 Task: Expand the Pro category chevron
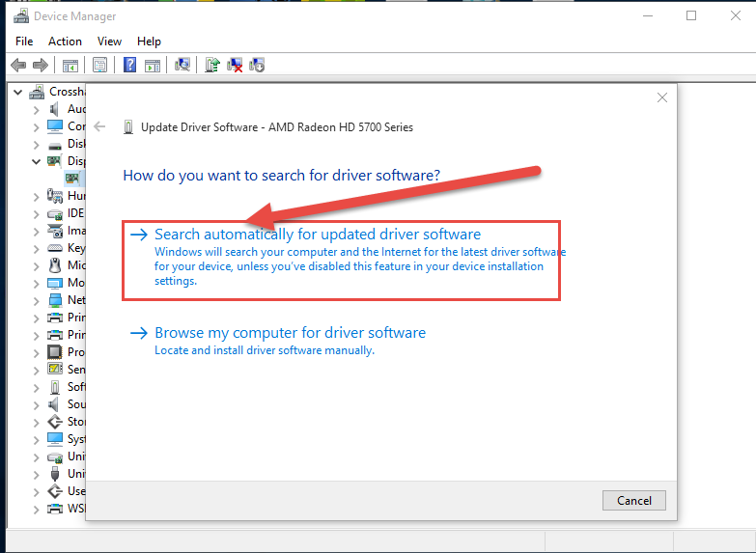tap(36, 353)
